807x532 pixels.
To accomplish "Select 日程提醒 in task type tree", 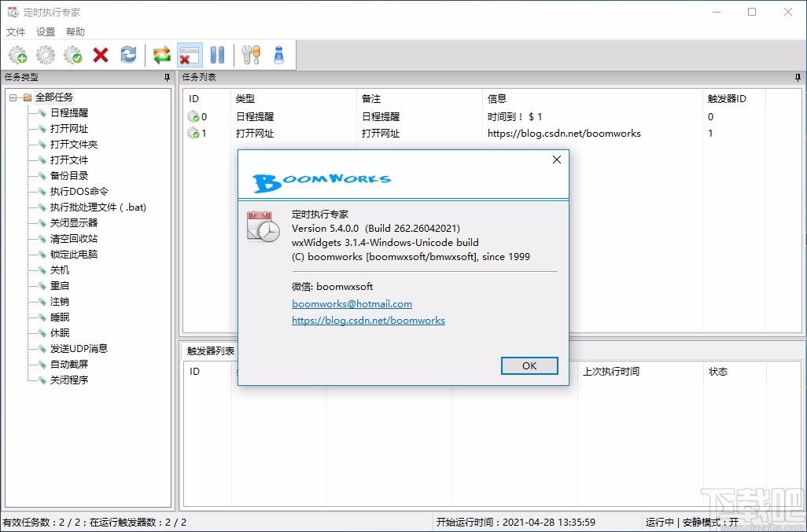I will click(69, 113).
